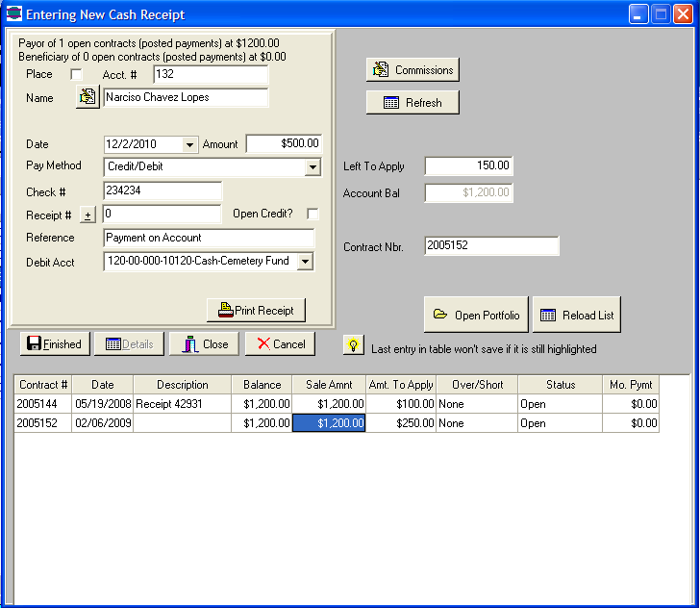The image size is (700, 608).
Task: Open the Pay Method dropdown
Action: coord(312,167)
